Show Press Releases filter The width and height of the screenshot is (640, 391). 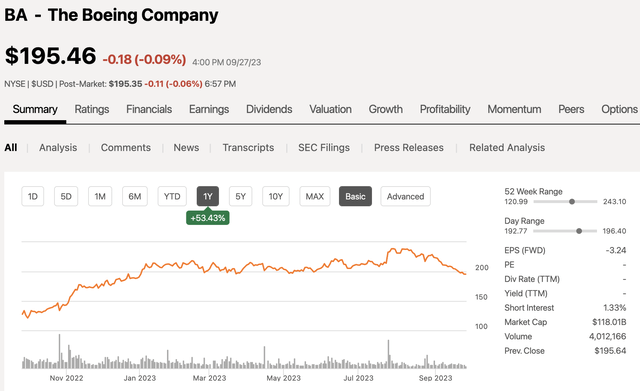point(409,148)
